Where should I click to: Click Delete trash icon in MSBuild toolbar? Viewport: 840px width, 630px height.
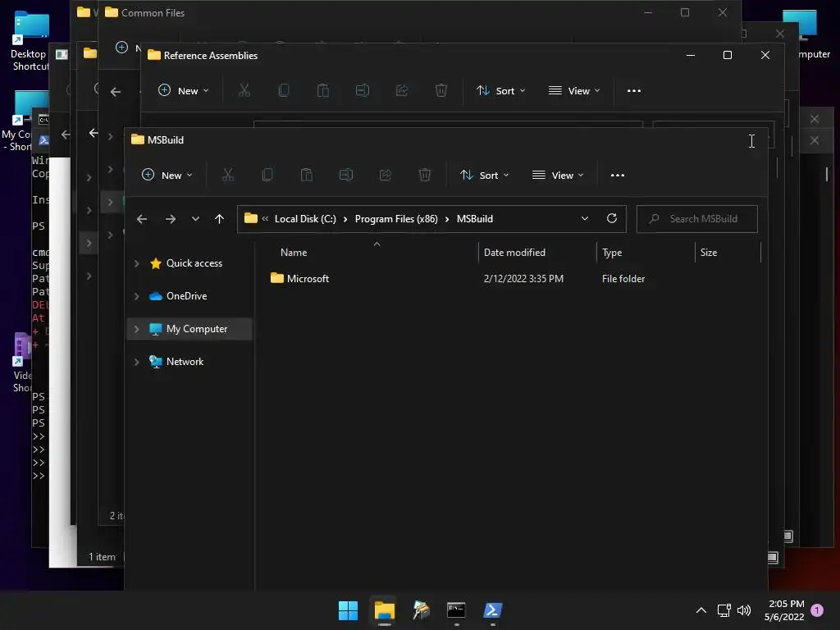pyautogui.click(x=424, y=176)
